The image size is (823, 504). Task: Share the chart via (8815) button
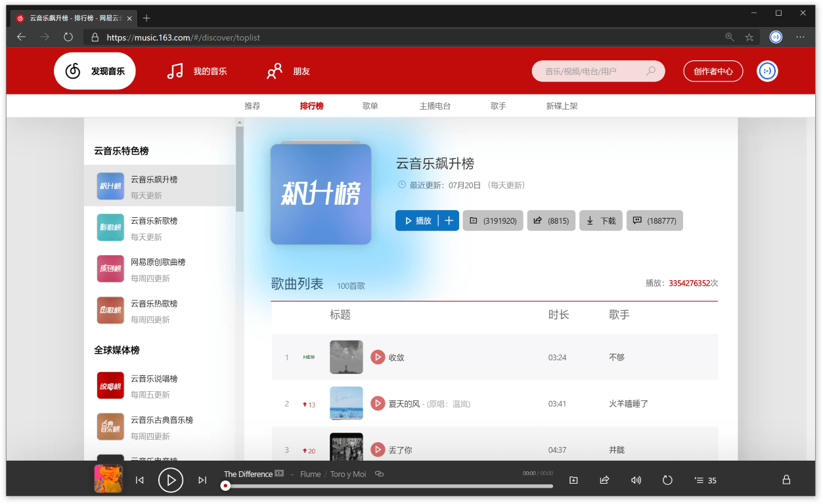click(x=551, y=221)
